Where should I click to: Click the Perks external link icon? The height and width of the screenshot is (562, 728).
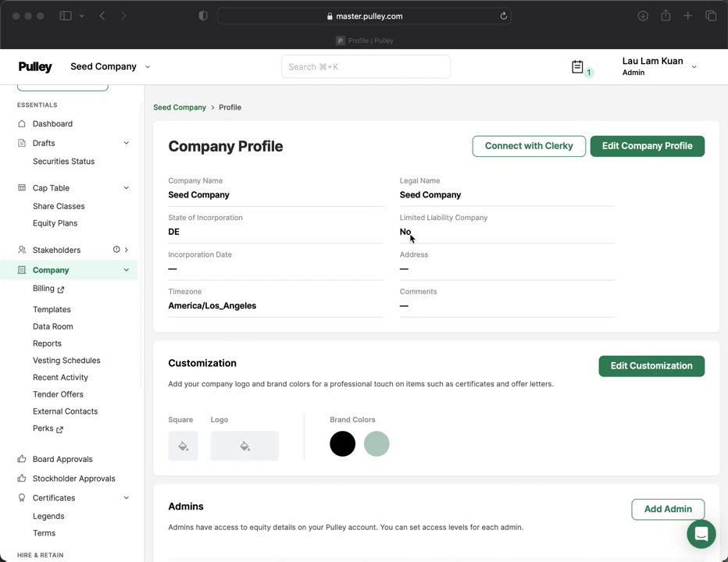[60, 430]
